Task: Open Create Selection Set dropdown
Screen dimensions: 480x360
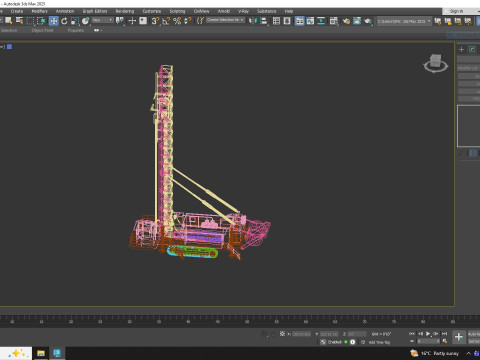Action: (225, 20)
